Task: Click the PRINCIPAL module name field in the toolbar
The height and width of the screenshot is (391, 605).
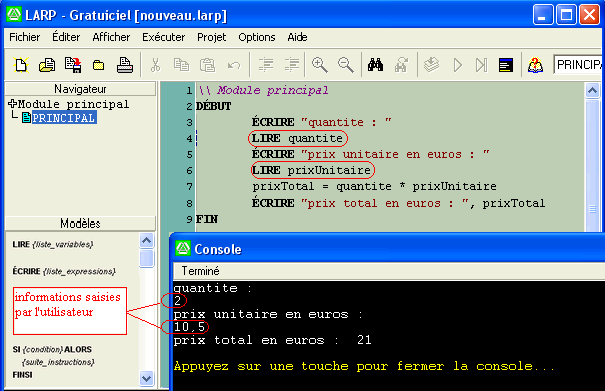Action: coord(578,65)
